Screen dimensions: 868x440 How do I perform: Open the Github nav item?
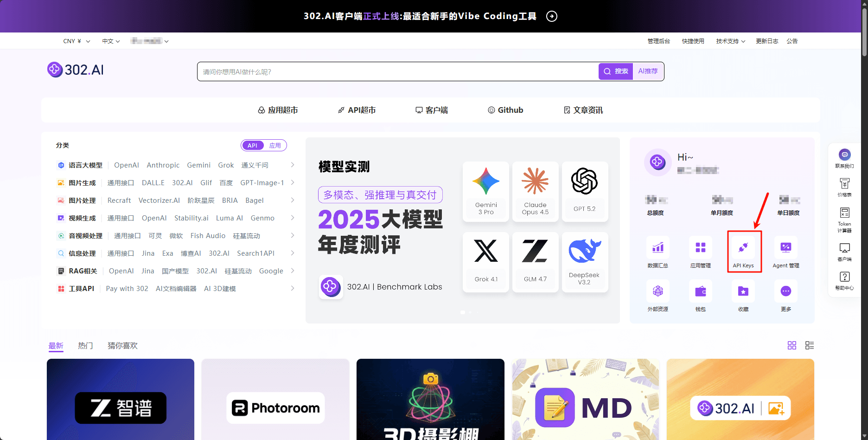[505, 110]
